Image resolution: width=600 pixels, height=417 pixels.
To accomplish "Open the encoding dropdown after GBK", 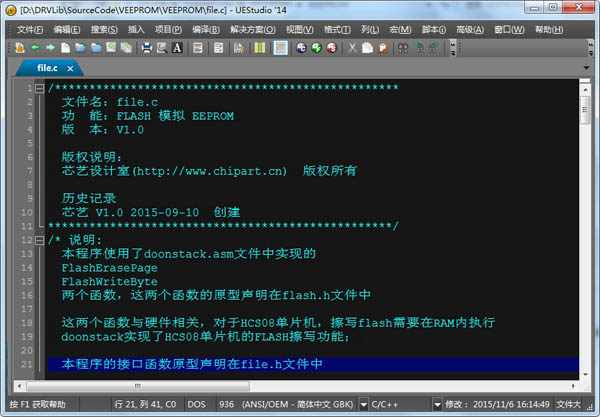I will coord(364,404).
